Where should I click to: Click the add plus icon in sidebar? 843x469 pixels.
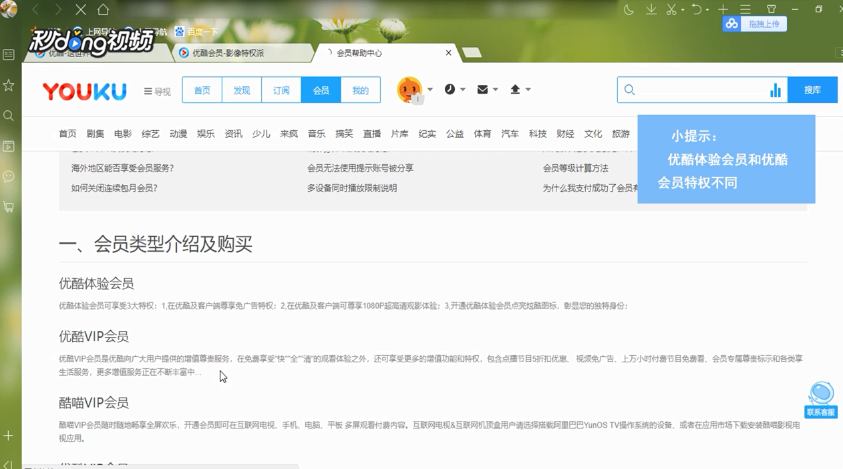(x=9, y=436)
